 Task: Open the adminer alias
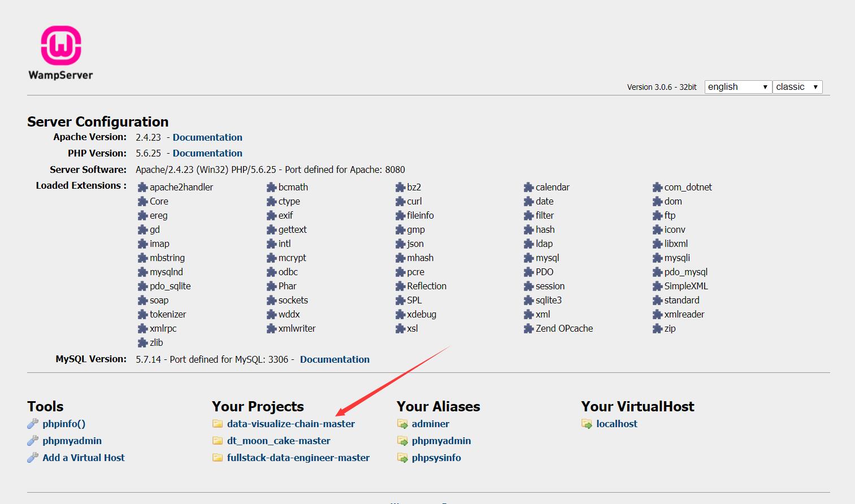[431, 424]
